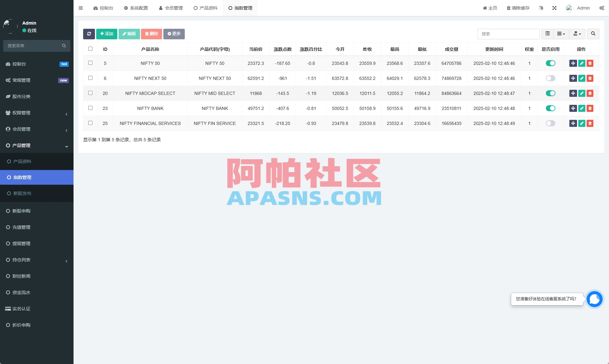Open the columns visibility dropdown
This screenshot has width=609, height=364.
561,34
